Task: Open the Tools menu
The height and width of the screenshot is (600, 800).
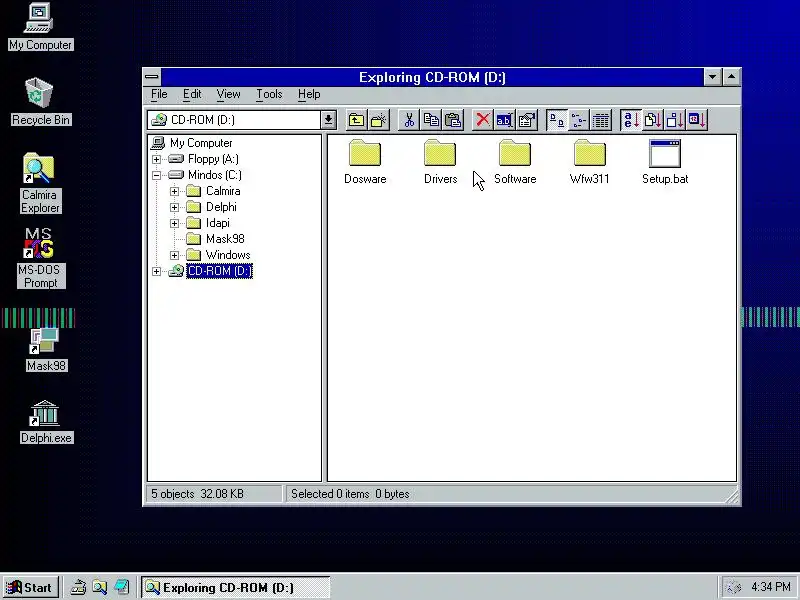Action: coord(269,94)
